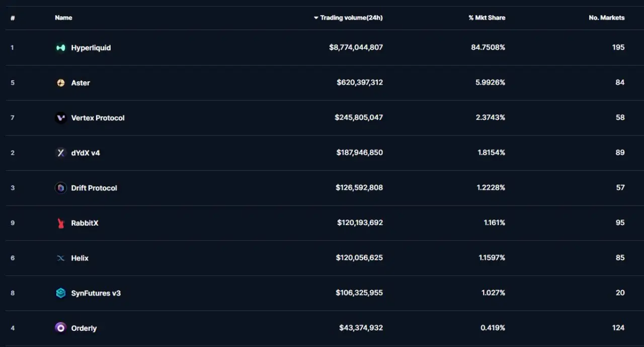Click the Aster logo icon
644x347 pixels.
point(61,83)
